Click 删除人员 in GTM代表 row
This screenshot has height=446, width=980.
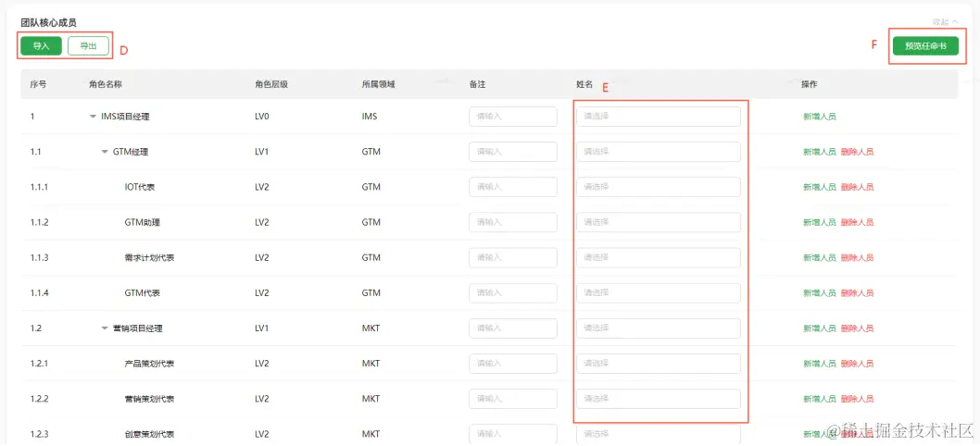point(858,293)
